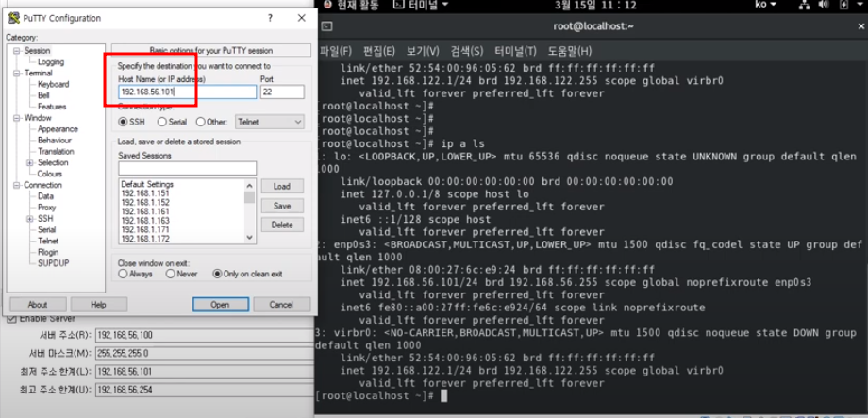The image size is (868, 418).
Task: Open the 터미널 app menu in top bar
Action: pyautogui.click(x=421, y=5)
